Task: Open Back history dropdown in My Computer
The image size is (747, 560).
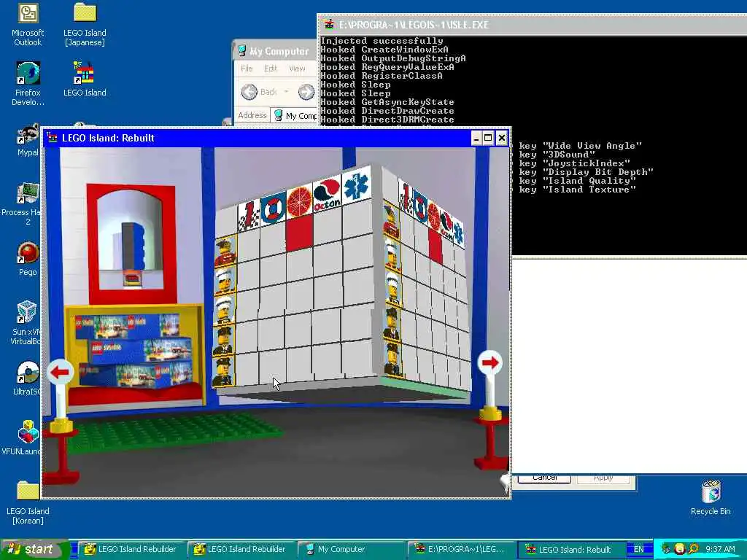Action: pos(286,91)
